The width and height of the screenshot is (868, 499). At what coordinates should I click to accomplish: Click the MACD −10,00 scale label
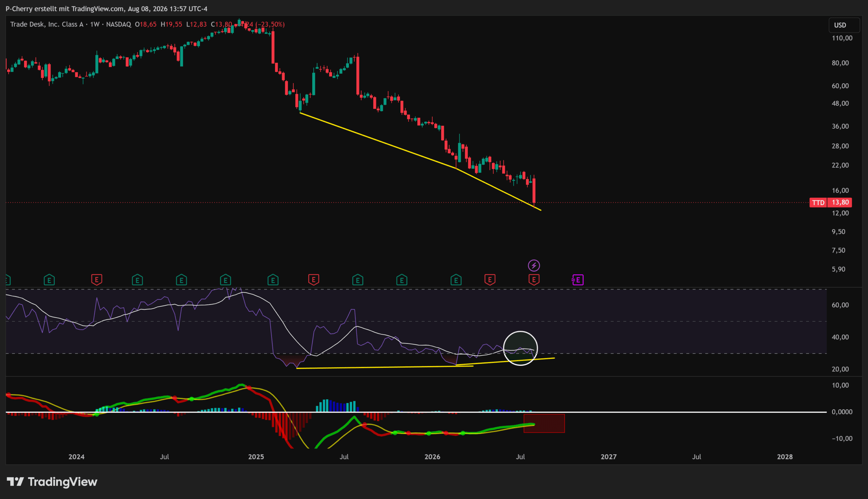842,439
